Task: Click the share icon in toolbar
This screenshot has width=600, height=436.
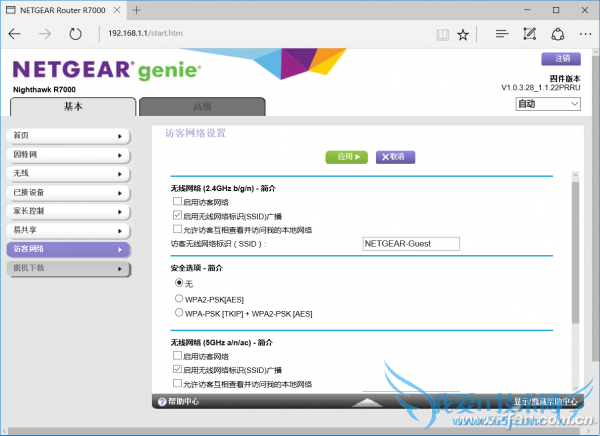Action: click(x=558, y=34)
